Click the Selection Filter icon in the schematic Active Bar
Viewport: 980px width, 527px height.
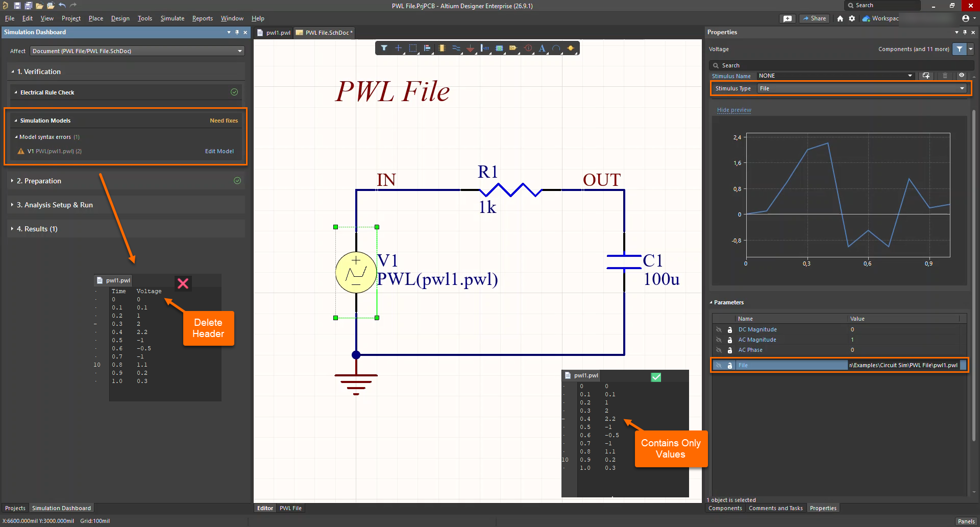pos(384,48)
